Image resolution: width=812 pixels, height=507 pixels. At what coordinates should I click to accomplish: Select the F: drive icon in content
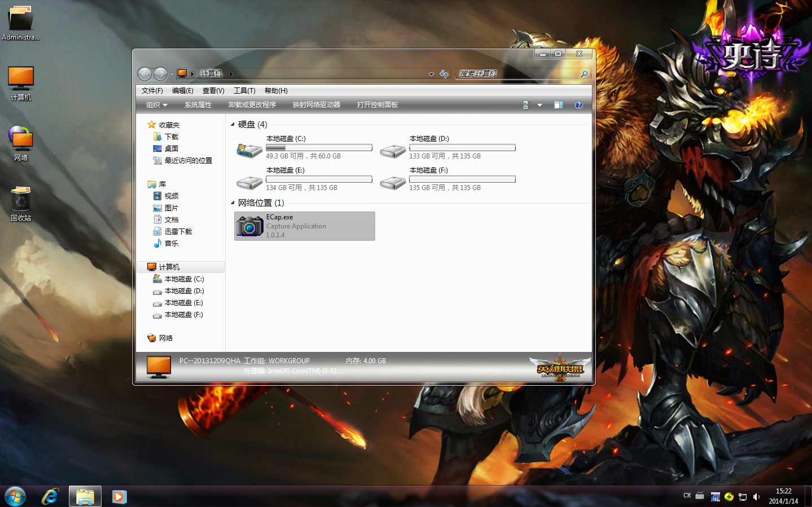pyautogui.click(x=393, y=182)
